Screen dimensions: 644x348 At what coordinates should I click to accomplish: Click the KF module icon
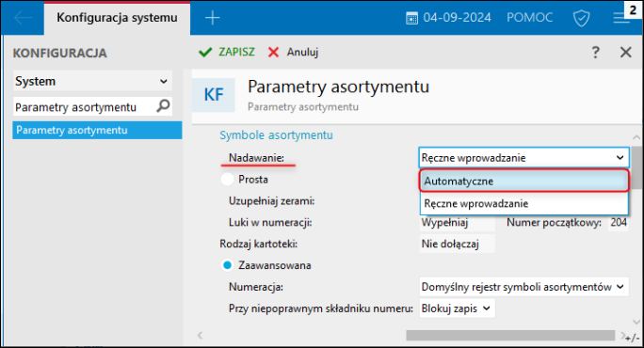214,95
